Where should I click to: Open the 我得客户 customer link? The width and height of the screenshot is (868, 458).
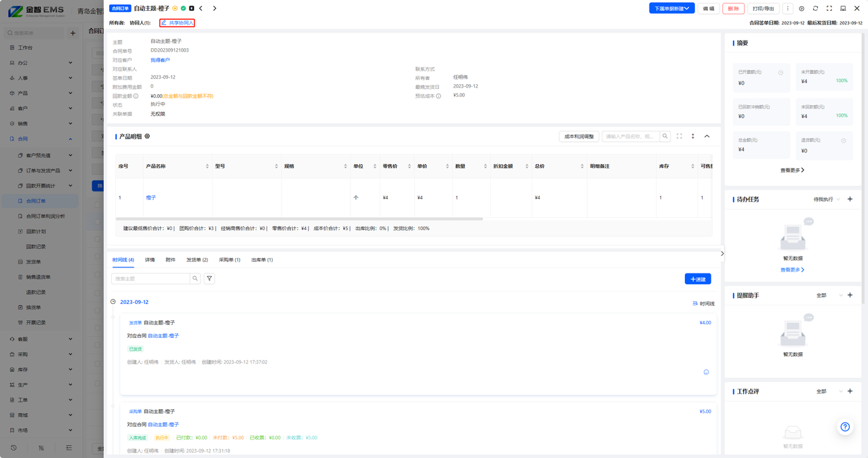click(x=161, y=60)
